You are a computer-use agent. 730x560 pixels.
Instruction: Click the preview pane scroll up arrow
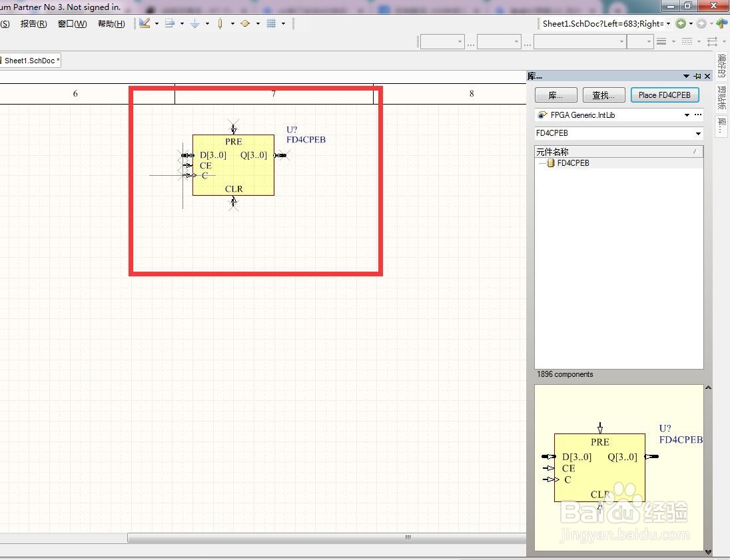708,388
